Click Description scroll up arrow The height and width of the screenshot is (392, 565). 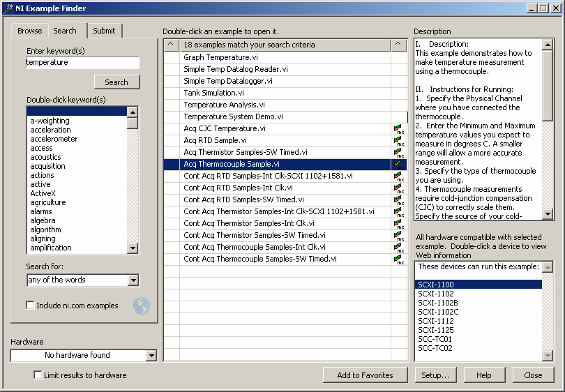[x=548, y=45]
